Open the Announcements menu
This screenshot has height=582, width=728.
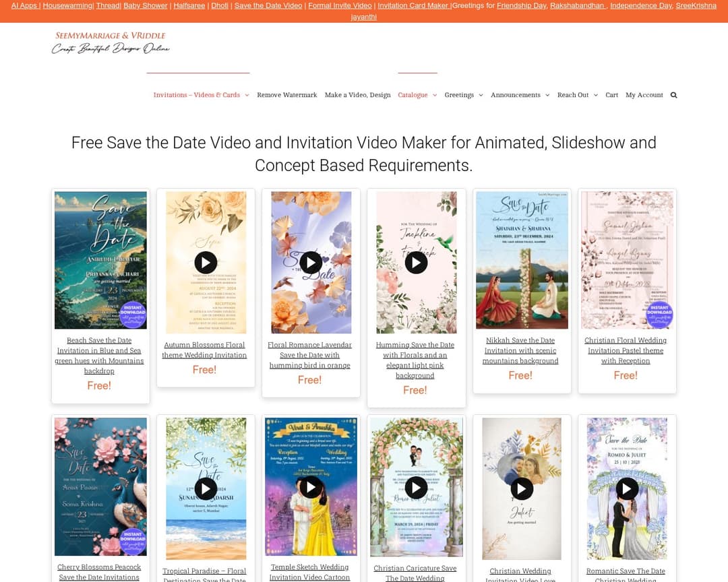pyautogui.click(x=519, y=95)
